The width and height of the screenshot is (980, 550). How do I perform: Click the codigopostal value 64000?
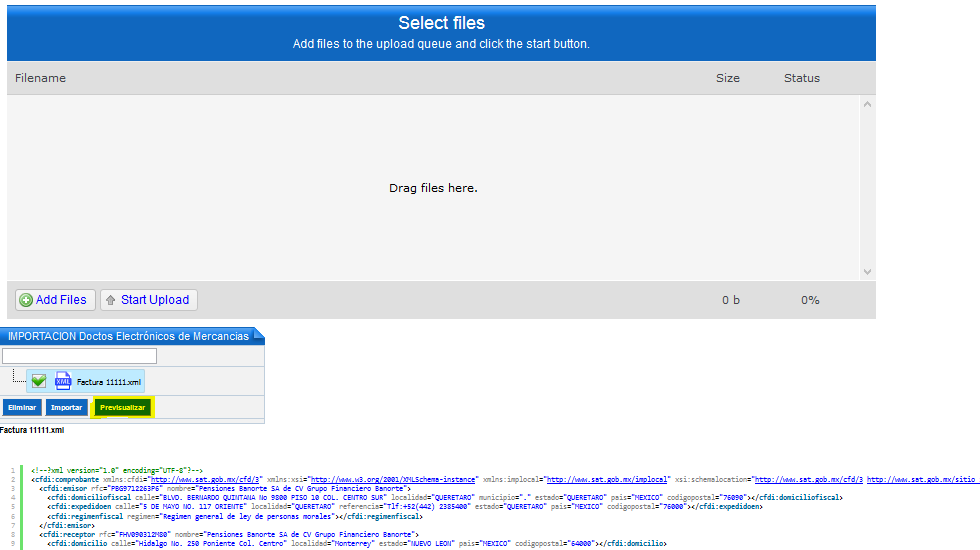click(581, 544)
